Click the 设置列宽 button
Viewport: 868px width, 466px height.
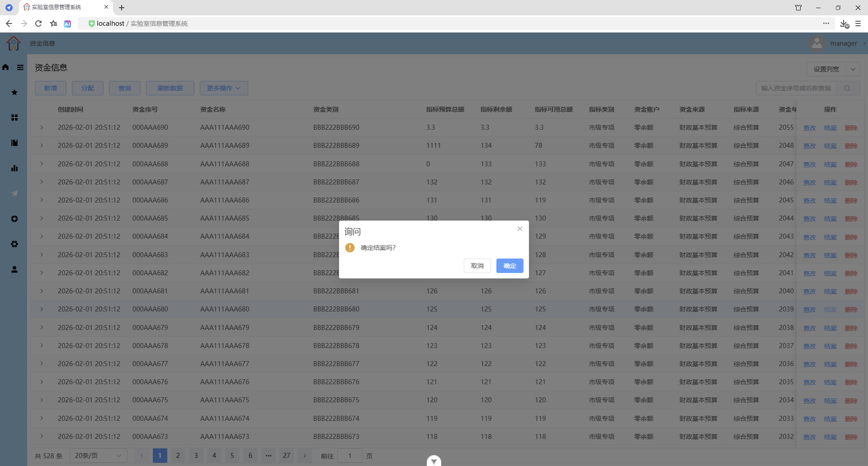coord(826,69)
